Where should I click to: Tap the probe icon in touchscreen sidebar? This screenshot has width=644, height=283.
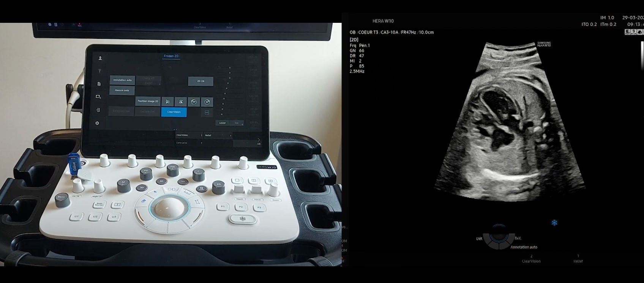[x=100, y=71]
